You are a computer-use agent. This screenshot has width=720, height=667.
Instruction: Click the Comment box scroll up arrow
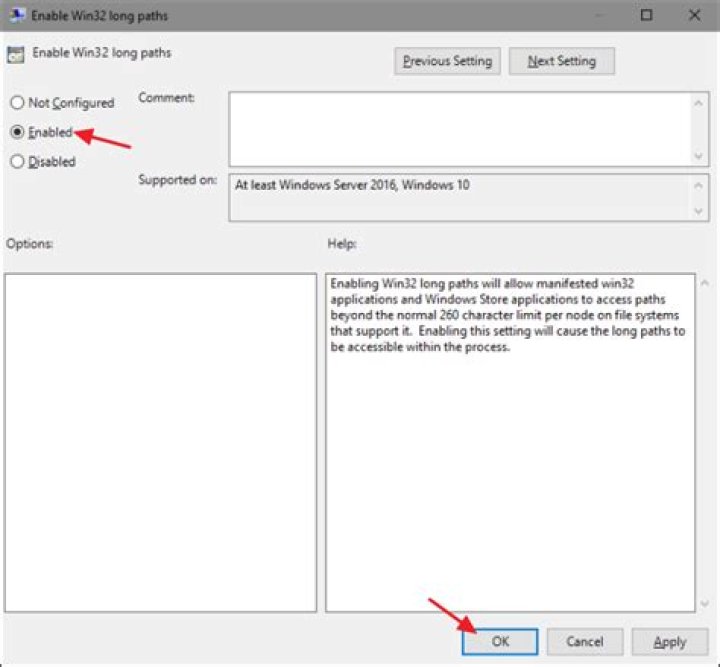tap(698, 104)
